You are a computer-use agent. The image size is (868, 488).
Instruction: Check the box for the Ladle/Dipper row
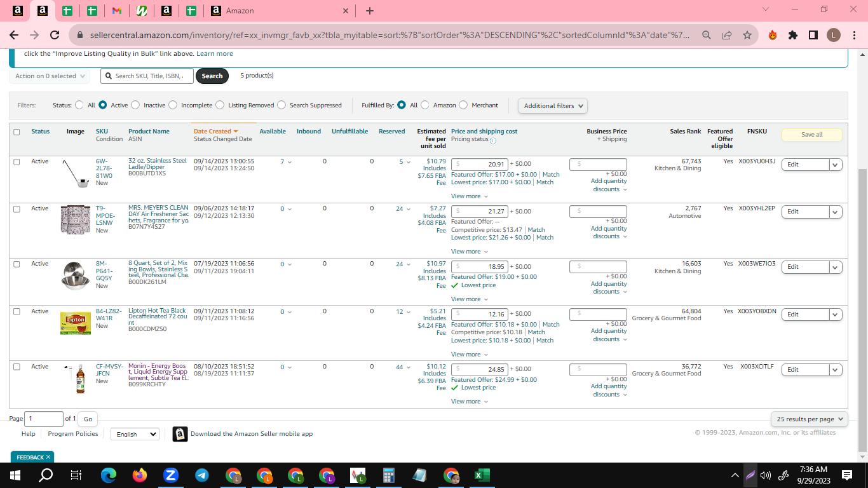17,161
